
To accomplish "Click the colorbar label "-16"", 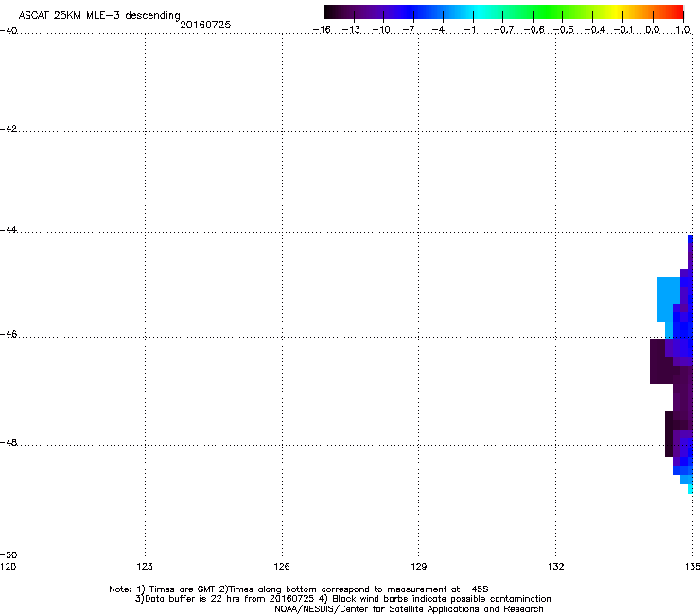I will tap(322, 30).
